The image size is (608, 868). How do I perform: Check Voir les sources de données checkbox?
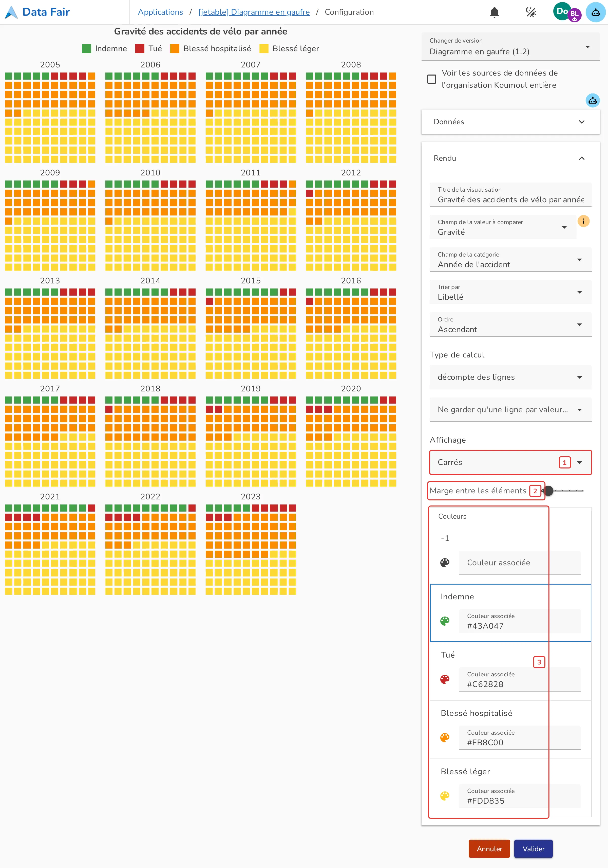tap(431, 79)
